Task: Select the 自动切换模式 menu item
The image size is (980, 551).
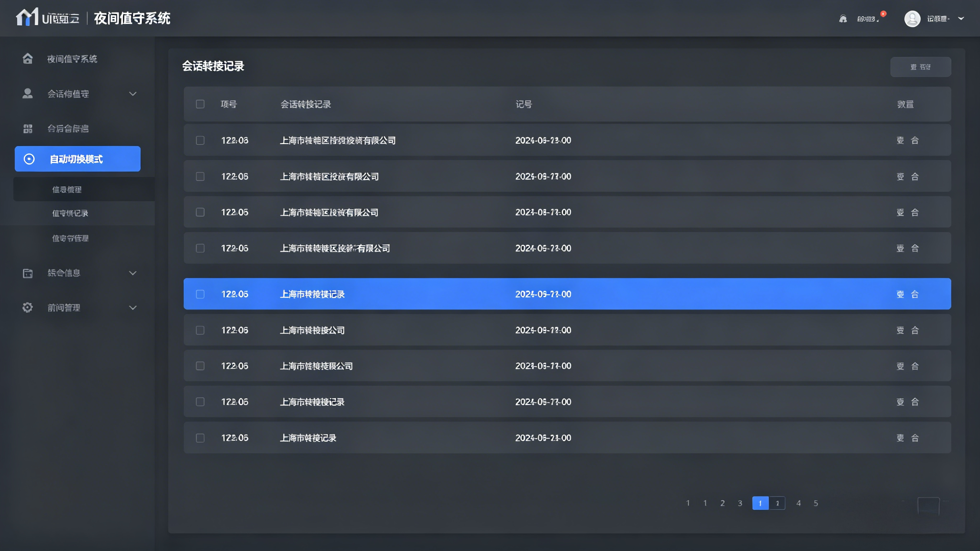Action: (x=78, y=159)
